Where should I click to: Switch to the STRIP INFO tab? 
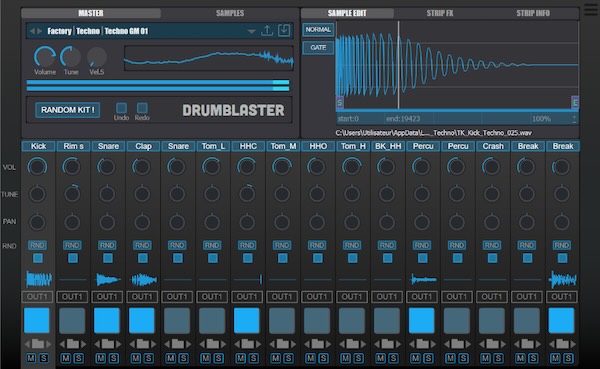533,13
